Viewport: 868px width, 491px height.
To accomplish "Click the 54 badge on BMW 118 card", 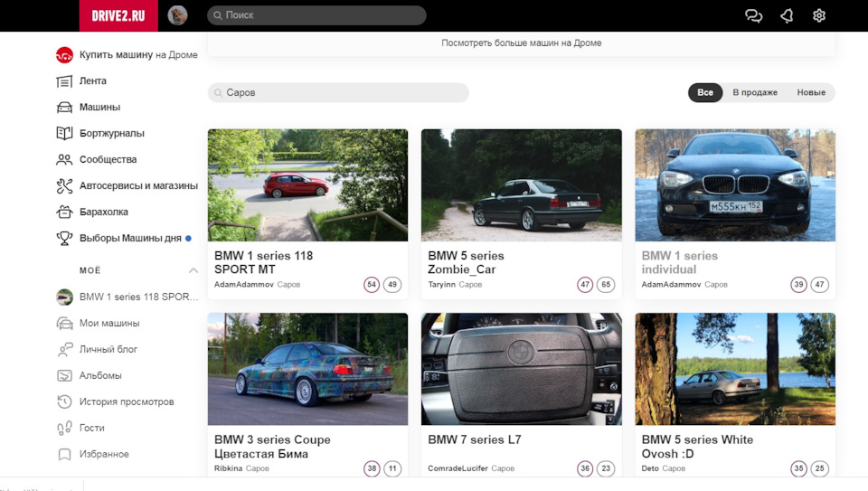I will pos(372,285).
